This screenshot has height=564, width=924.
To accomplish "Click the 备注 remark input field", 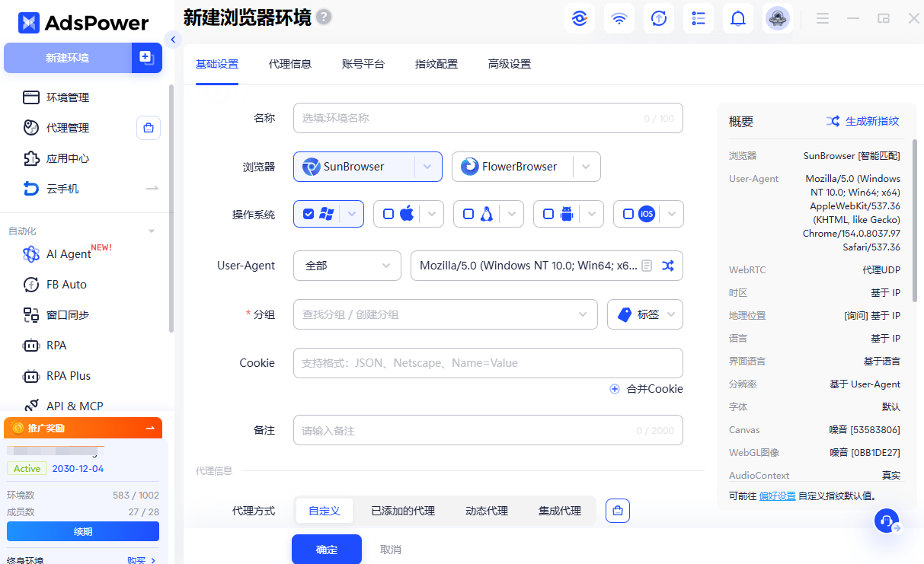I will [488, 430].
